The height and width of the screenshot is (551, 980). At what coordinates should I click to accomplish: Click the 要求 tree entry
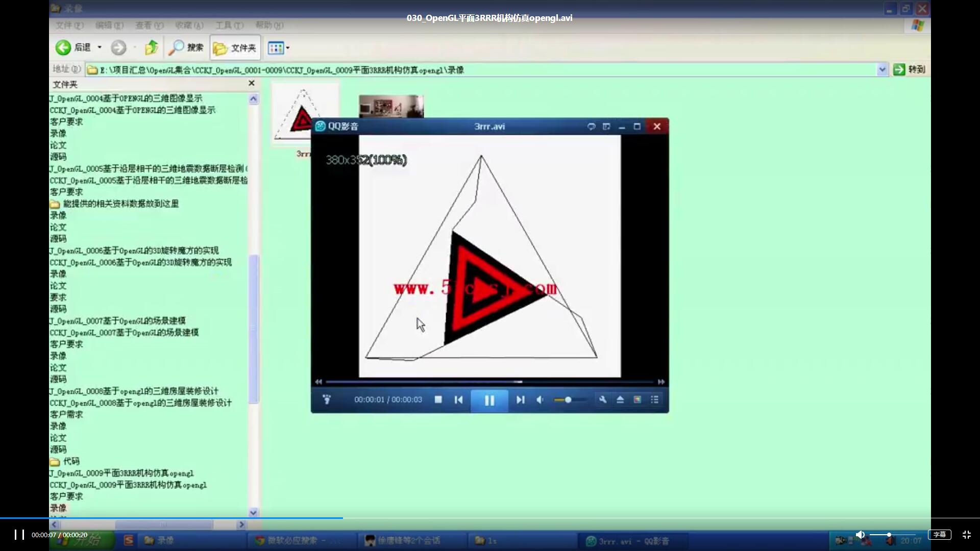(x=58, y=297)
